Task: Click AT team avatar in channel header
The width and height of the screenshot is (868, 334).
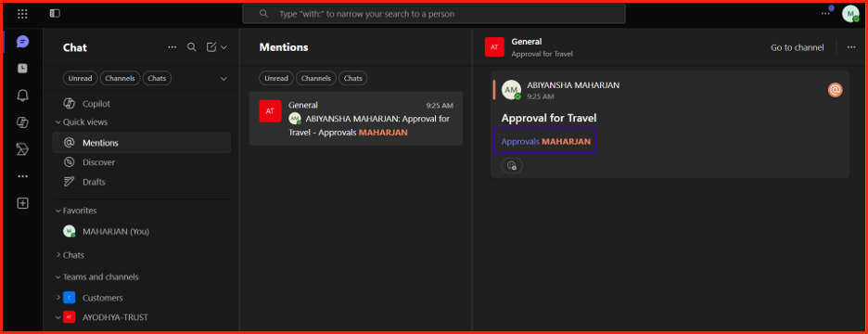Action: pos(494,47)
